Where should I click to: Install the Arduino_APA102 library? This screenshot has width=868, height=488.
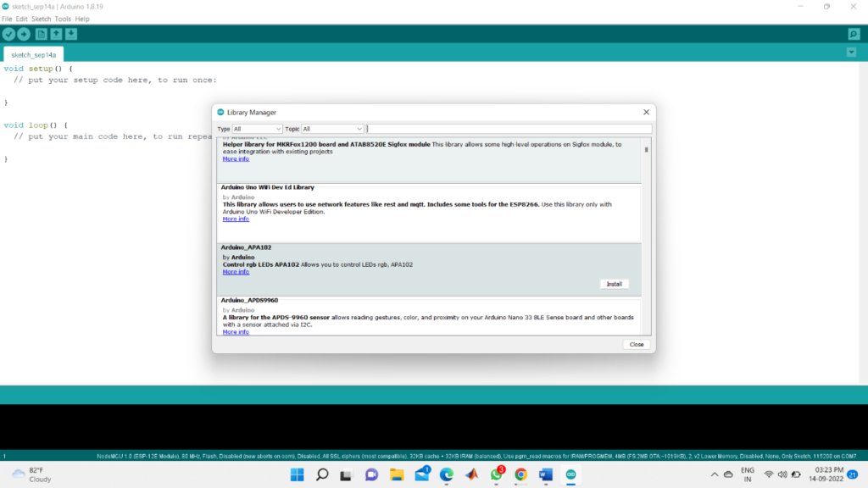coord(614,284)
